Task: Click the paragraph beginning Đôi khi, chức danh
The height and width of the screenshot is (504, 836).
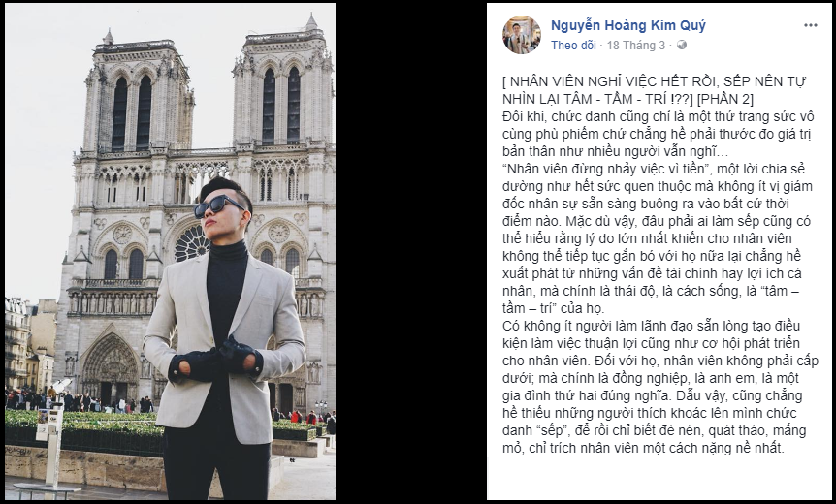Action: coord(658,134)
